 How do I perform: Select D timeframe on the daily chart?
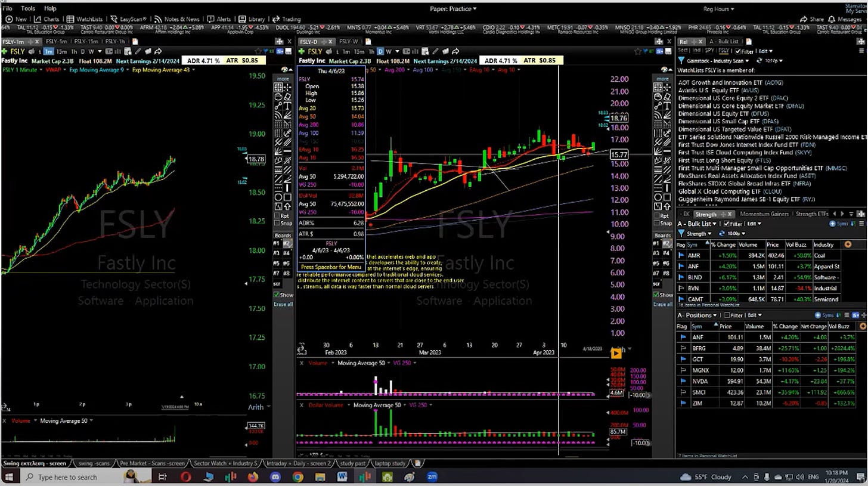380,51
